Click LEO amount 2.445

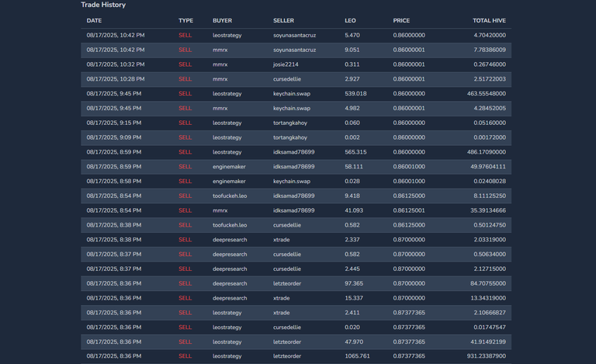coord(352,269)
